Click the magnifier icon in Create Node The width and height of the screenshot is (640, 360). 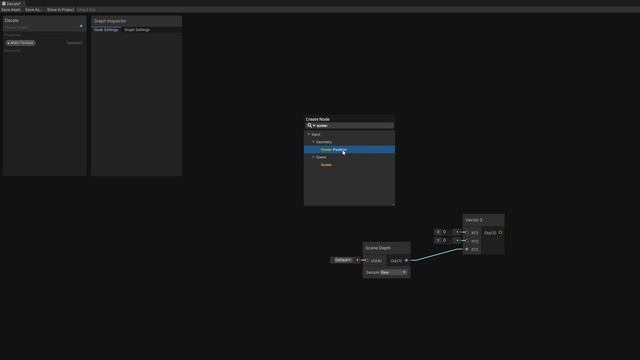[309, 126]
